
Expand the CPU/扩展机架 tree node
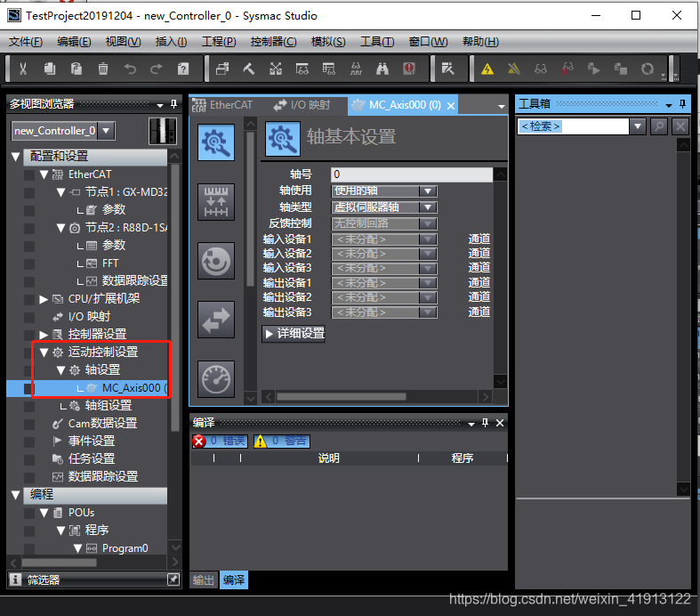(44, 299)
